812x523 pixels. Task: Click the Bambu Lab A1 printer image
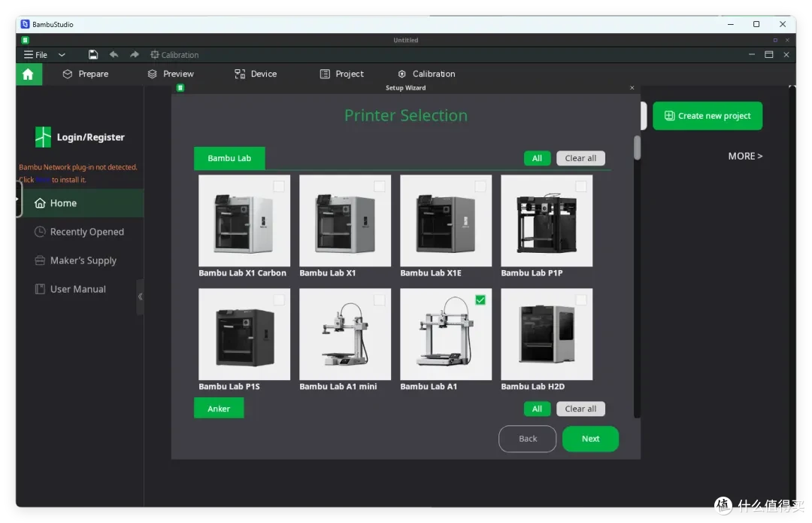click(x=446, y=334)
